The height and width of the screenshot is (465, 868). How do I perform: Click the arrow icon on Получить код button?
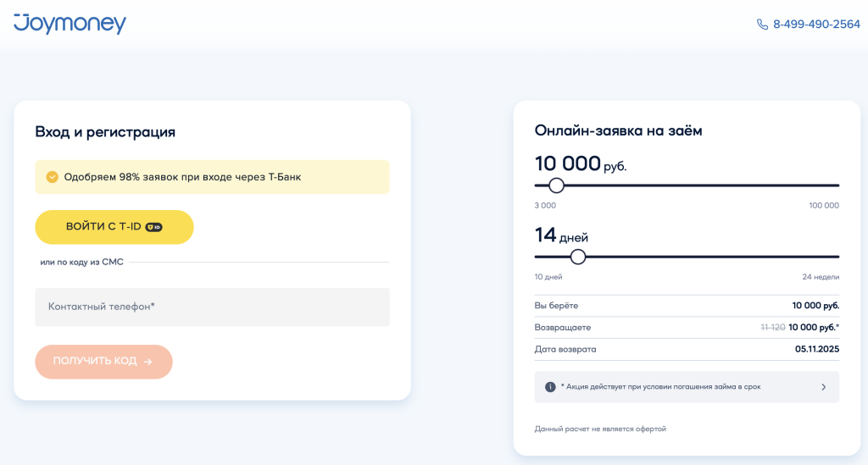click(x=148, y=362)
